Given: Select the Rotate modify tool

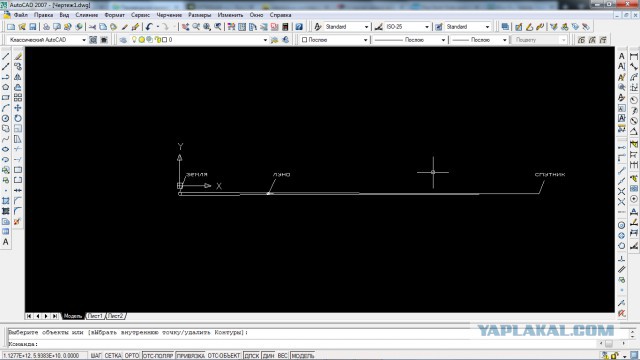Looking at the screenshot, I should coord(18,118).
